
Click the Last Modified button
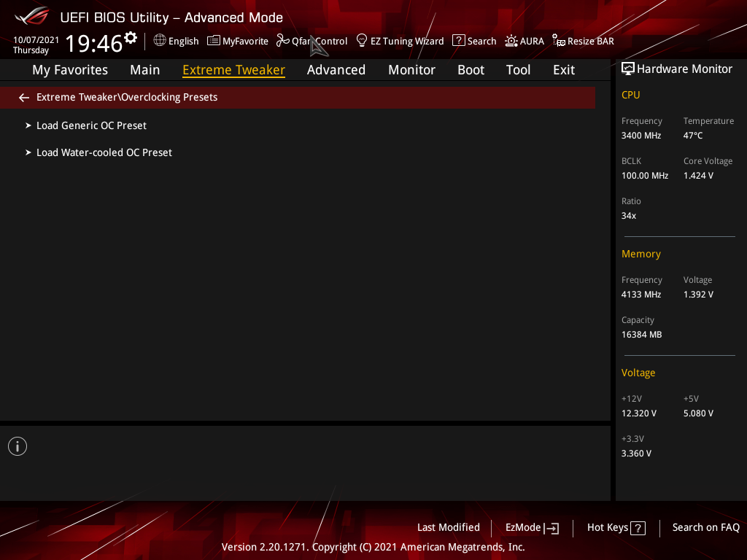[449, 528]
